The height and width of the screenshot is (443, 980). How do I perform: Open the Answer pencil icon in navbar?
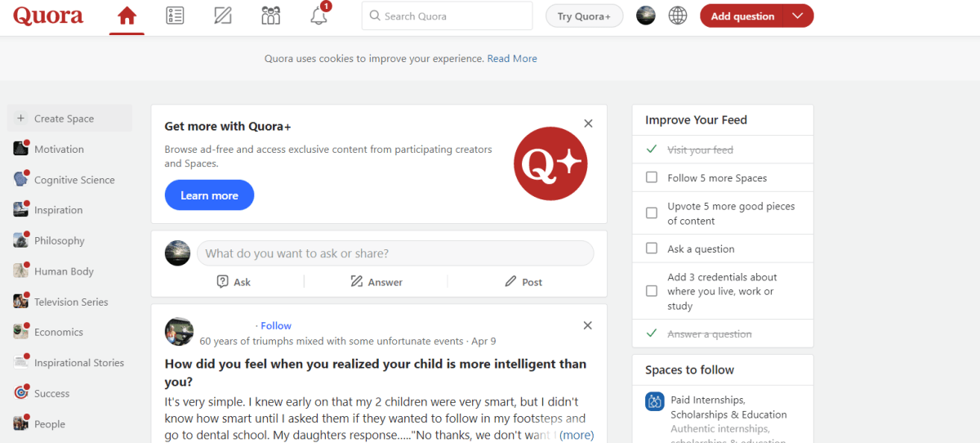click(222, 16)
